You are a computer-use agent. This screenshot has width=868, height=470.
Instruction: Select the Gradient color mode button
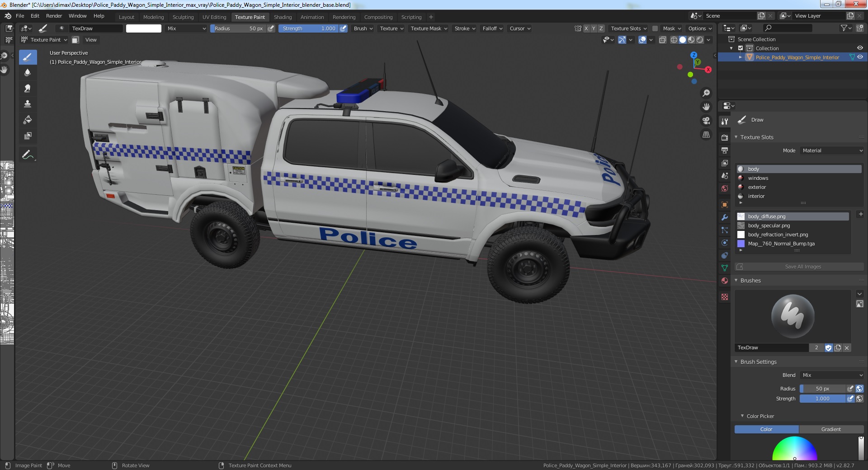click(831, 429)
